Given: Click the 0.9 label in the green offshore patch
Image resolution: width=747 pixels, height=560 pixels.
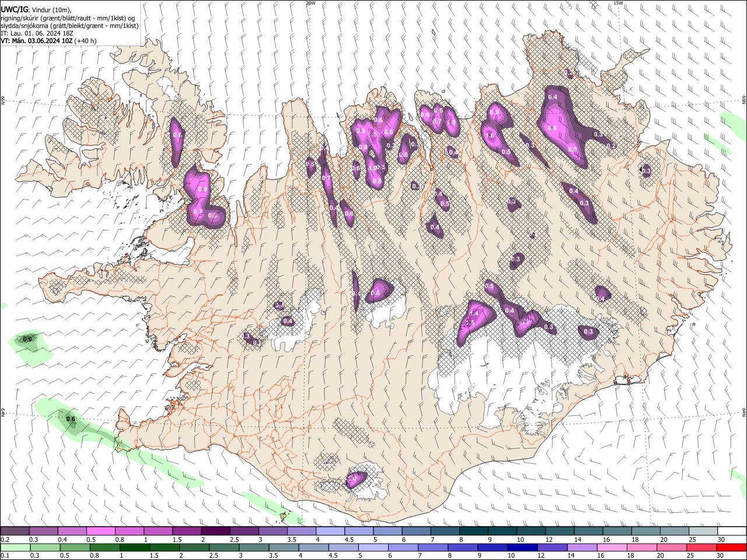Looking at the screenshot, I should point(27,339).
